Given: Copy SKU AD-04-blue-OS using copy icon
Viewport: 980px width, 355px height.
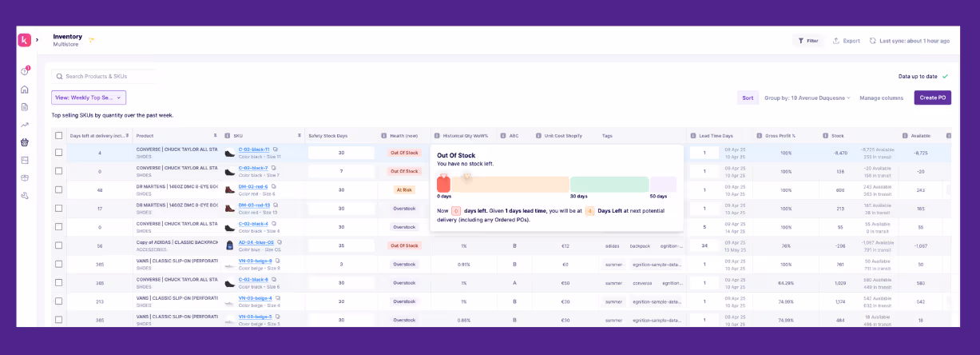Looking at the screenshot, I should click(x=279, y=242).
